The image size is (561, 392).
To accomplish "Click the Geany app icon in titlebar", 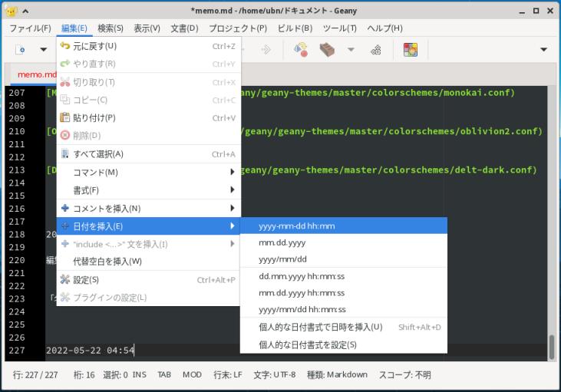I will (x=11, y=11).
